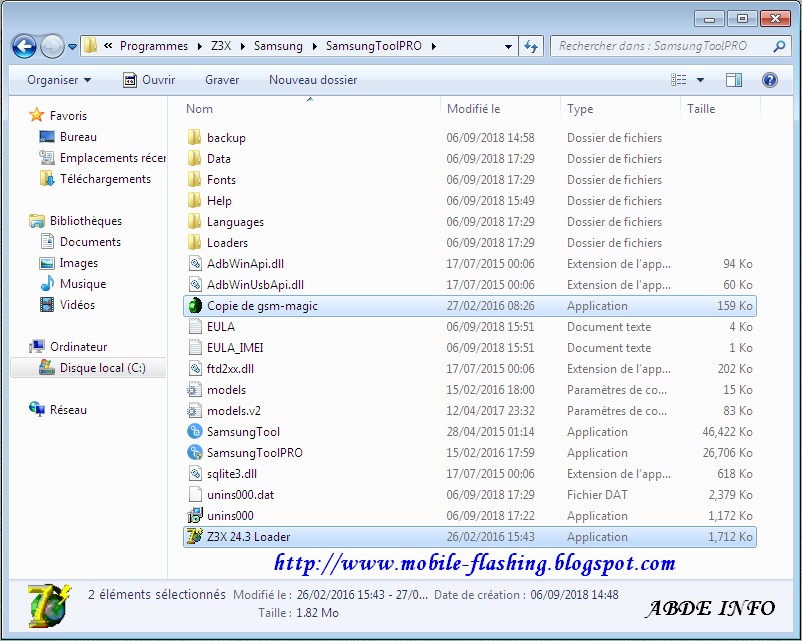Open the address bar history dropdown
This screenshot has height=641, width=802.
click(508, 47)
